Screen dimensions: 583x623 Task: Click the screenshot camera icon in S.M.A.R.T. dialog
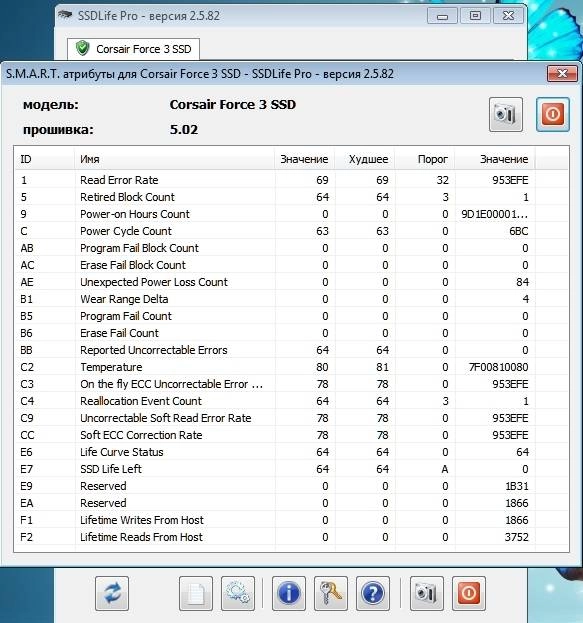[x=506, y=114]
